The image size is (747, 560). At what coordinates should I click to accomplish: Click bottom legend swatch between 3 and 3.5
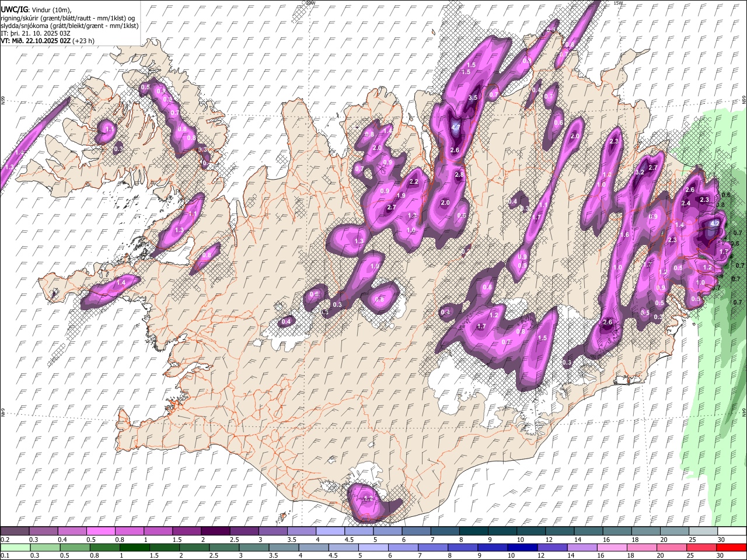(x=253, y=547)
